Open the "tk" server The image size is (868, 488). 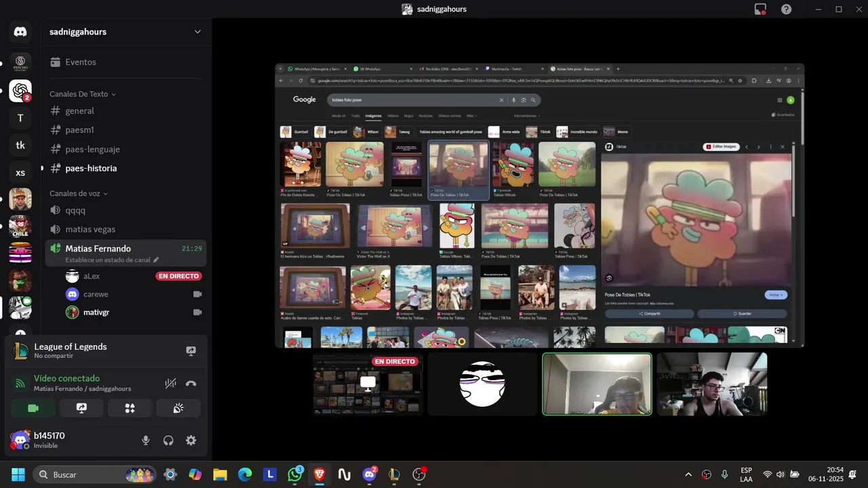[20, 145]
